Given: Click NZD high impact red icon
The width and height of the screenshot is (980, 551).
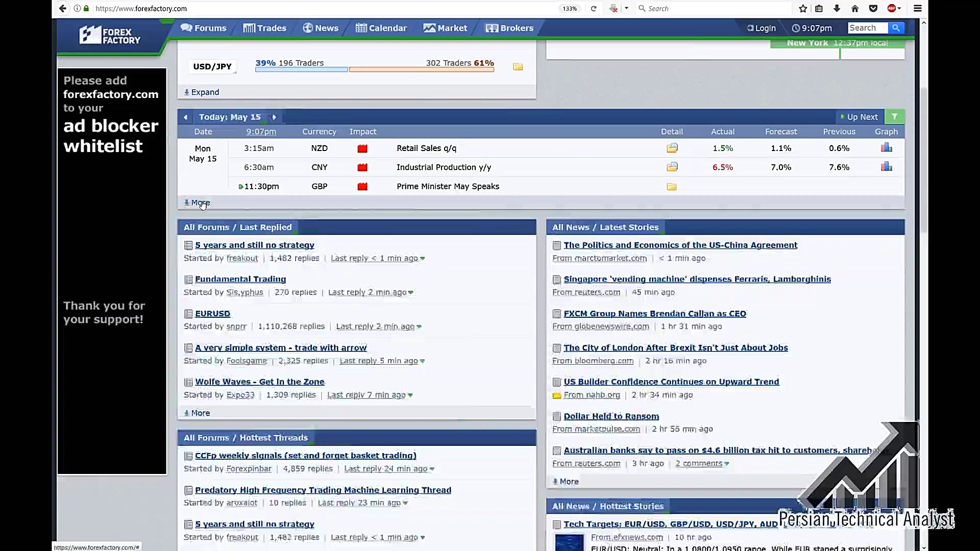Looking at the screenshot, I should 362,148.
